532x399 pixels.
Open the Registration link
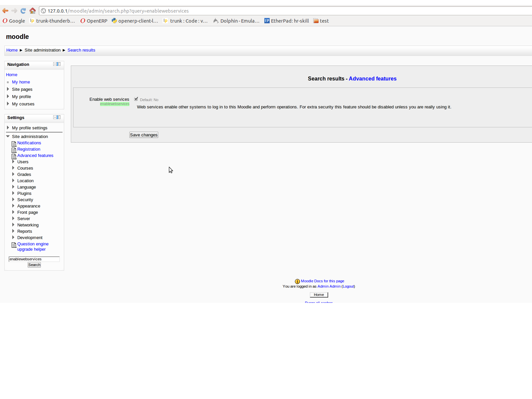click(29, 149)
